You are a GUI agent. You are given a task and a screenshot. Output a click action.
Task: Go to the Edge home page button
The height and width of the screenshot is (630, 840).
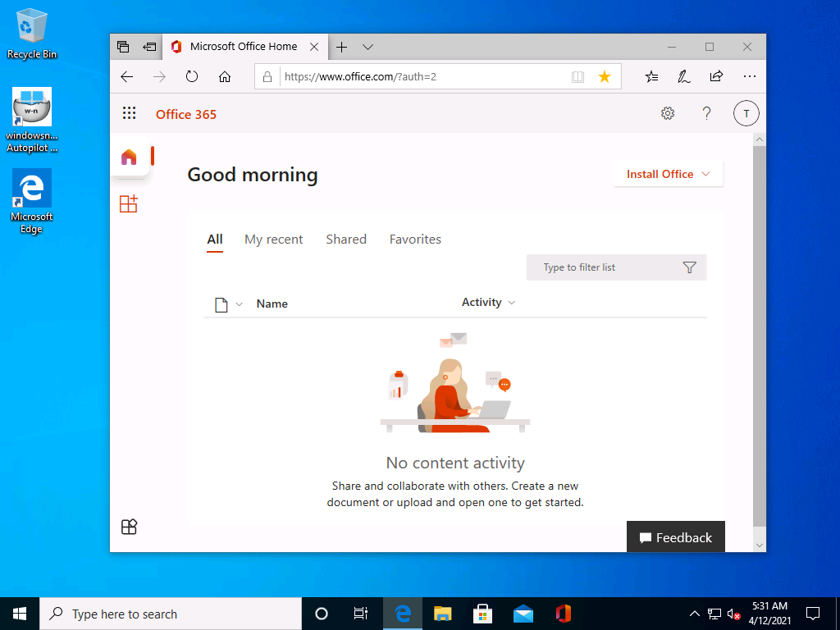225,76
